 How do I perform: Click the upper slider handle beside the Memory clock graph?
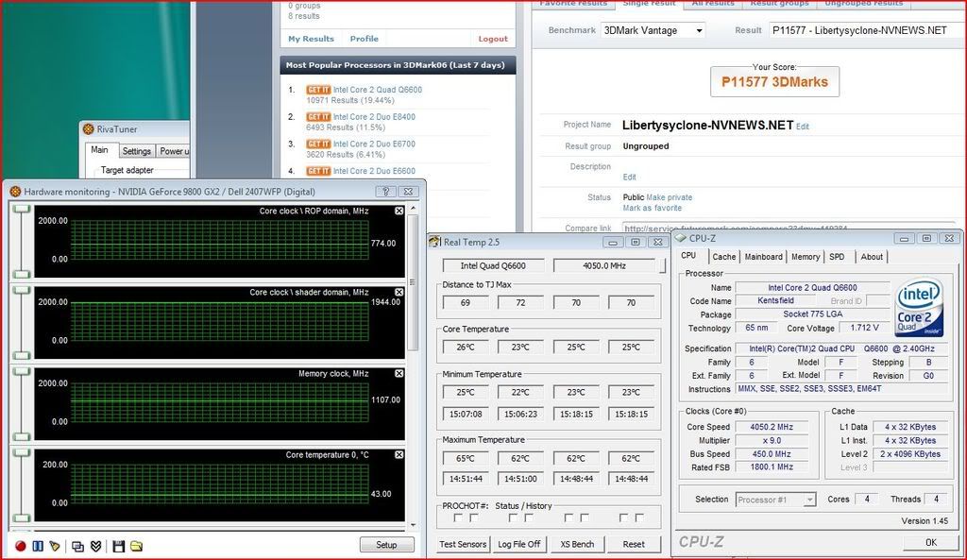click(23, 372)
